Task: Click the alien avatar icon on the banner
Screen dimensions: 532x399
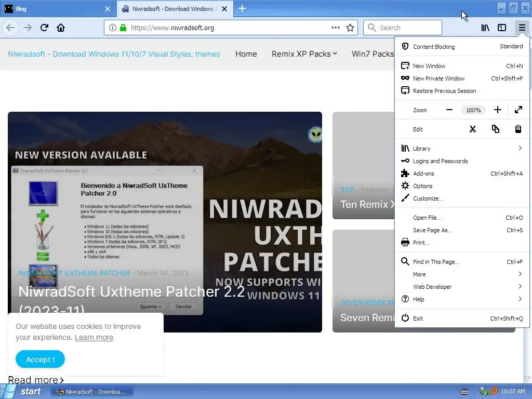Action: pyautogui.click(x=315, y=135)
